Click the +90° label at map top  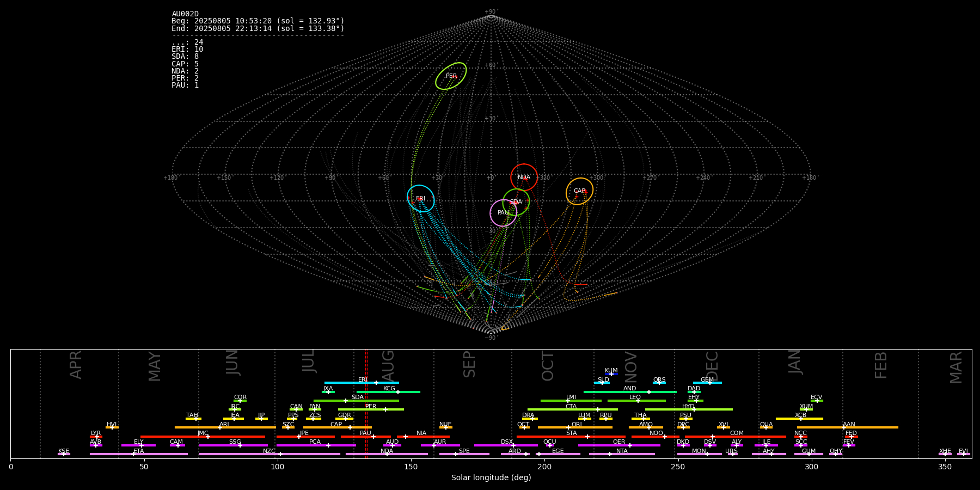pyautogui.click(x=491, y=12)
